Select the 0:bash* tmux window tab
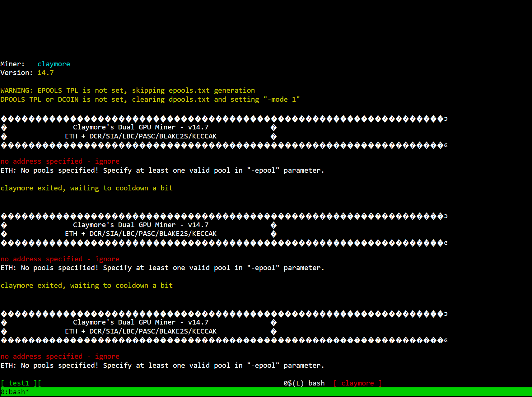Screen dimensions: 532x397 (x=15, y=392)
